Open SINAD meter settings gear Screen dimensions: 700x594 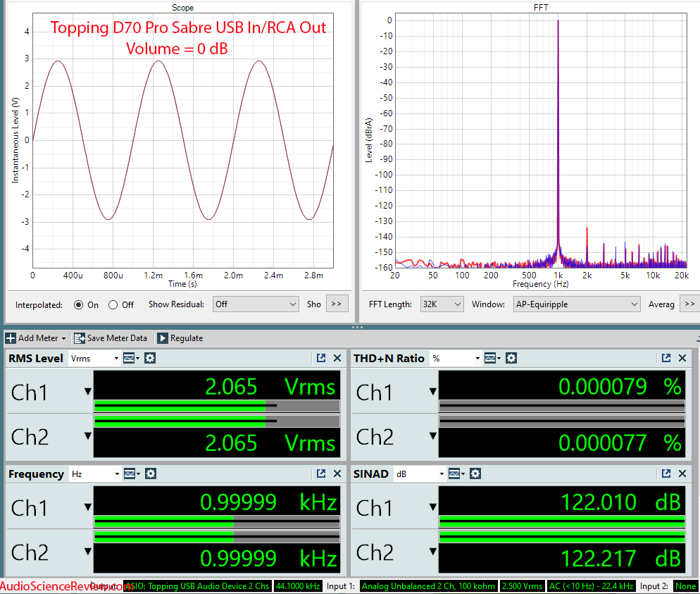coord(475,474)
